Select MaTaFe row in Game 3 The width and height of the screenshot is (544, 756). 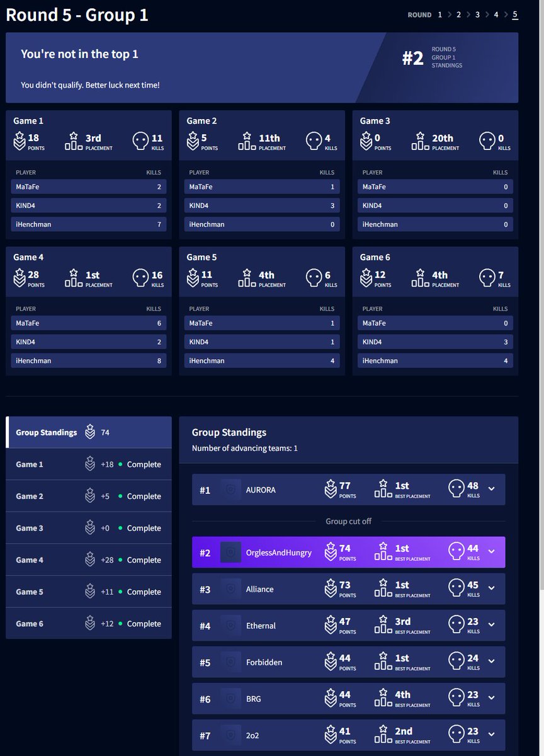click(436, 186)
